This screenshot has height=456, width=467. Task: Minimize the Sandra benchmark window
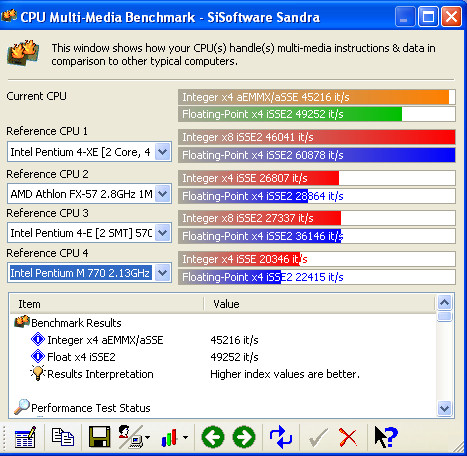(x=405, y=17)
